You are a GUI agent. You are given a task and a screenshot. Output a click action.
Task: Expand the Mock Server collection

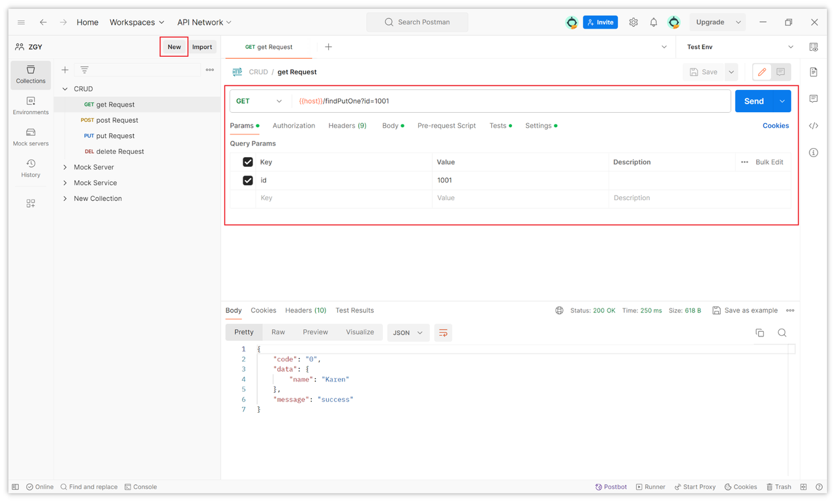pyautogui.click(x=65, y=167)
